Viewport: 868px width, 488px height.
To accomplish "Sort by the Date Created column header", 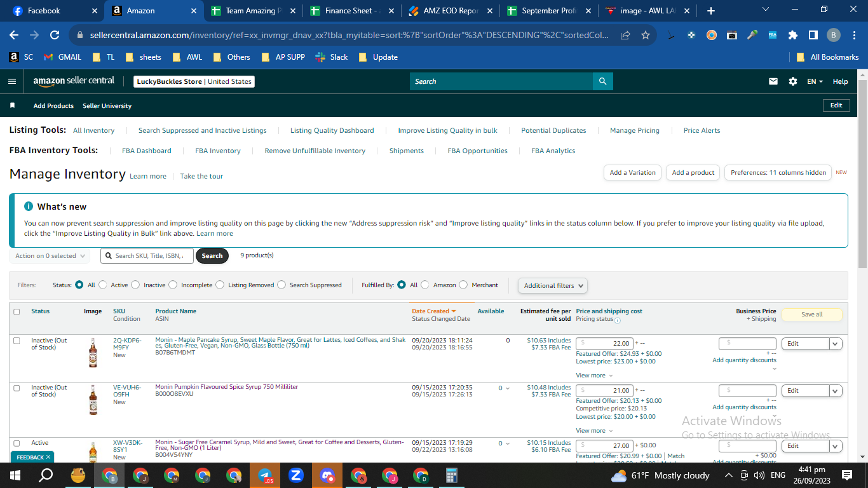I will coord(434,311).
